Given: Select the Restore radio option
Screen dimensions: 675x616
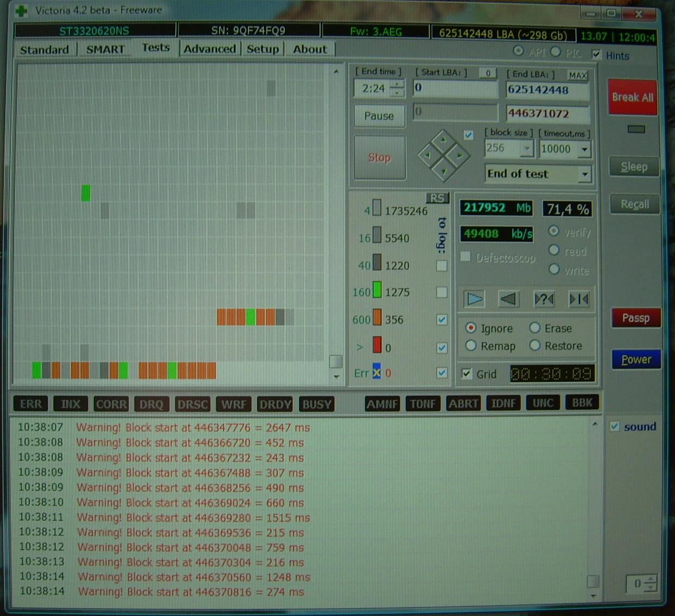Looking at the screenshot, I should pos(534,345).
